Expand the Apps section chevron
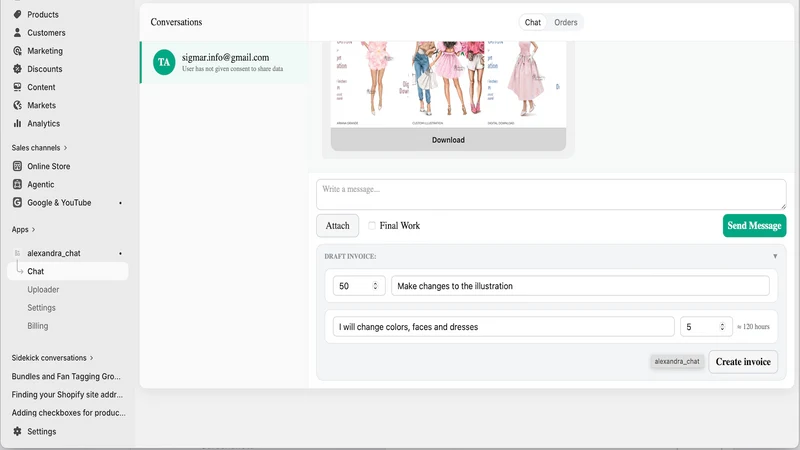 (x=34, y=230)
